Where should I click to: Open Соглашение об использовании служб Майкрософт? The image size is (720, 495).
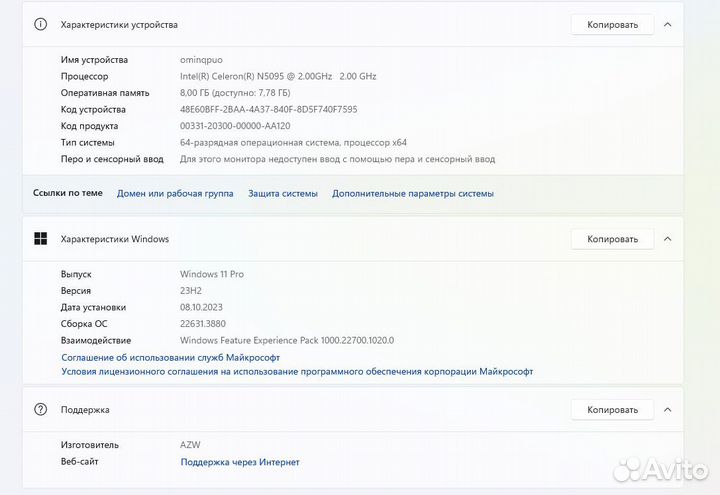tap(170, 357)
